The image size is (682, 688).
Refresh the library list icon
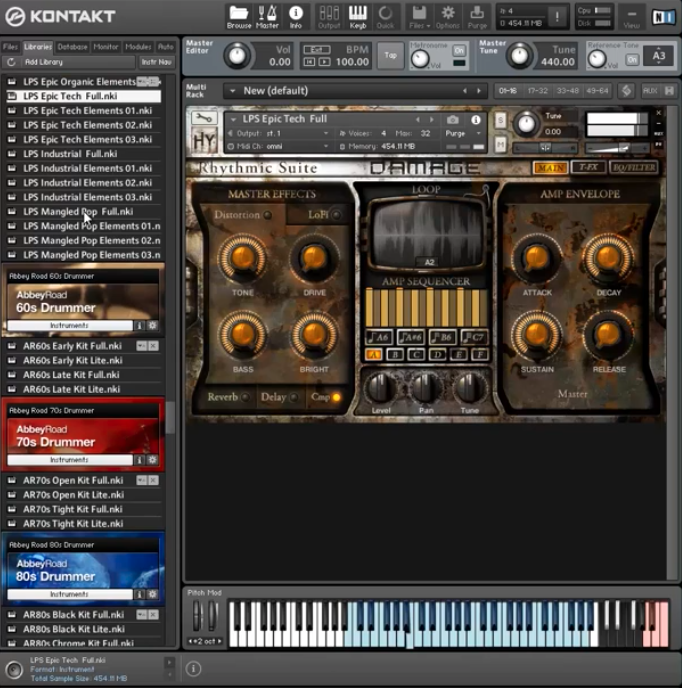coord(11,62)
